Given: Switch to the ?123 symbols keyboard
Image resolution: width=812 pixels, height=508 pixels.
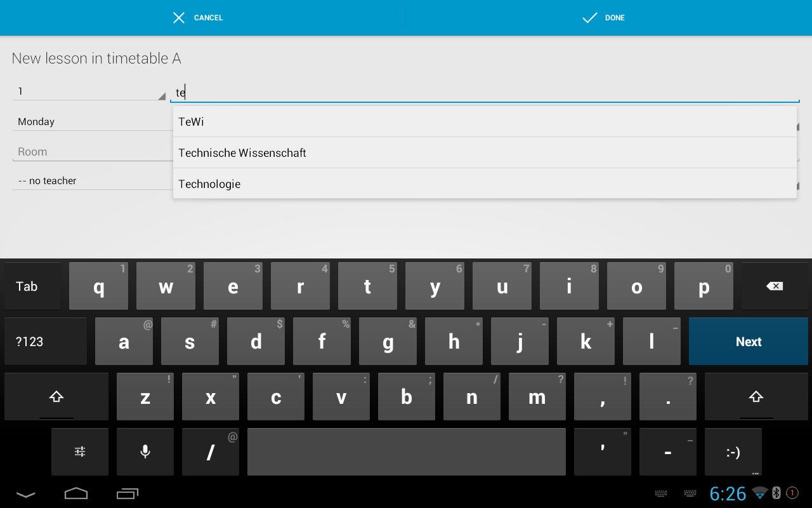Looking at the screenshot, I should coord(46,342).
